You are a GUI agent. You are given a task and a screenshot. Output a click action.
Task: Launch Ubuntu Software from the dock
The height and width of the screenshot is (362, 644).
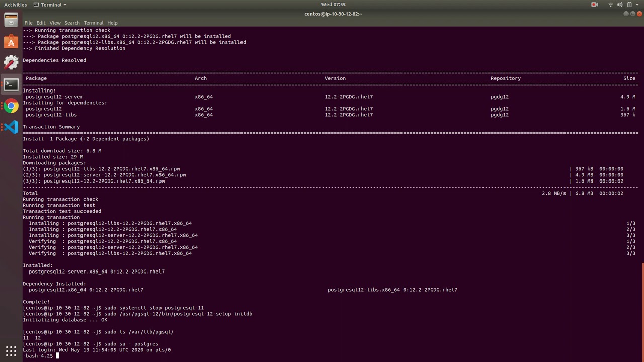(11, 42)
